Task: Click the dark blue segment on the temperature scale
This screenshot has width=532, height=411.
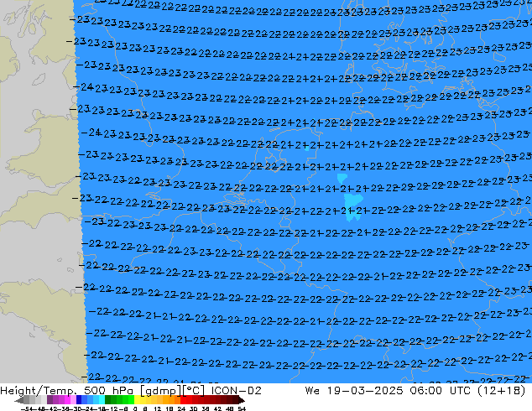Action: point(79,399)
